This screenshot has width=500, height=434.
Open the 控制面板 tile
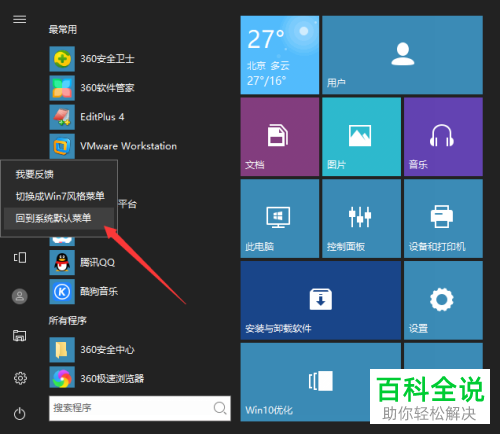pyautogui.click(x=361, y=219)
